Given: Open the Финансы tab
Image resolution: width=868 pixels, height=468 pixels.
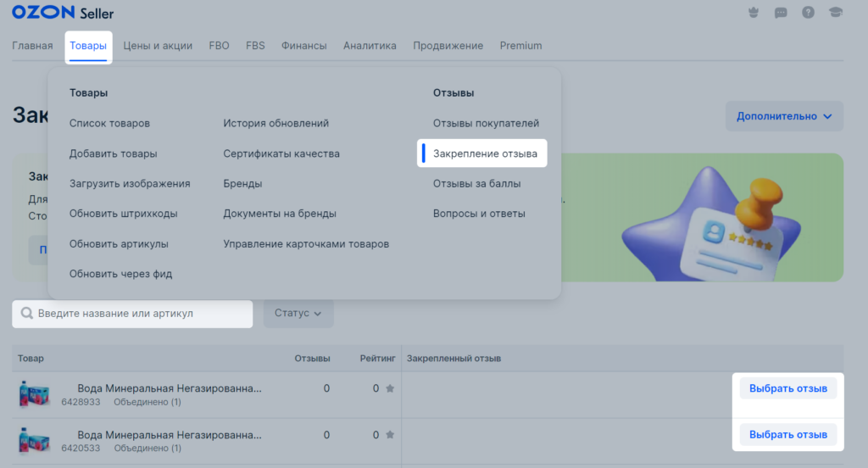Looking at the screenshot, I should click(x=304, y=46).
